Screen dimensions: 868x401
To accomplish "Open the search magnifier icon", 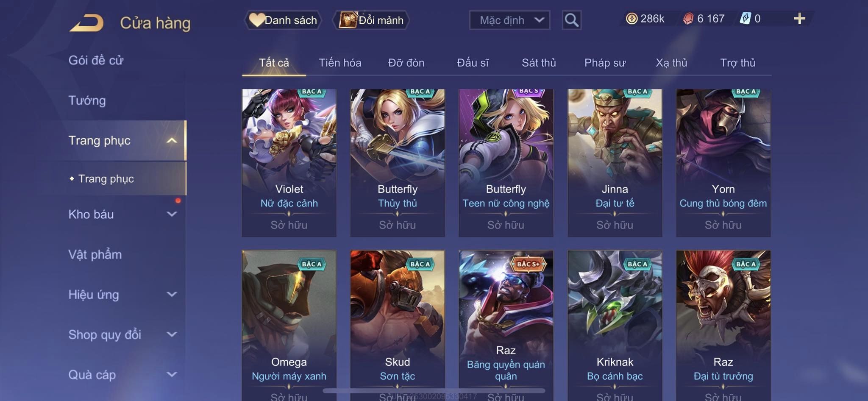I will point(571,20).
